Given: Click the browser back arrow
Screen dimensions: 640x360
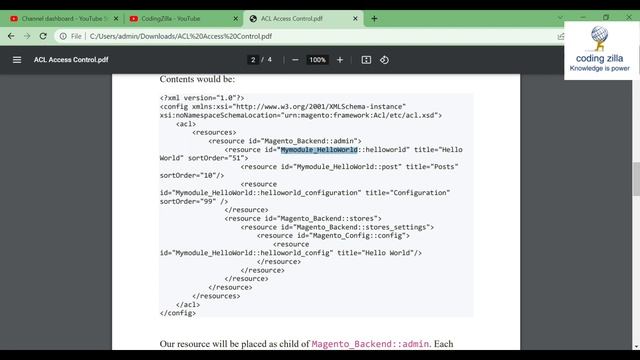Looking at the screenshot, I should (11, 36).
